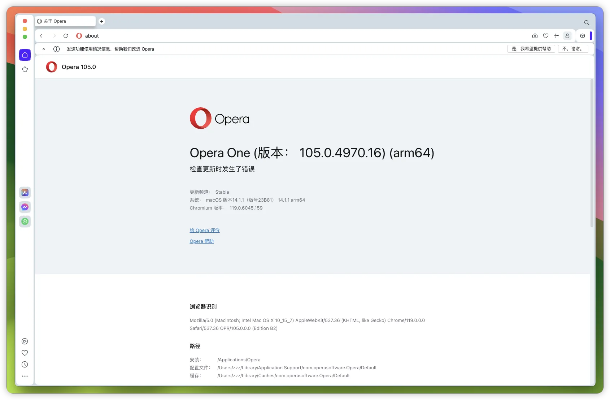Image resolution: width=610 pixels, height=400 pixels.
Task: Click the sidebar icon below the home button
Action: (x=25, y=69)
